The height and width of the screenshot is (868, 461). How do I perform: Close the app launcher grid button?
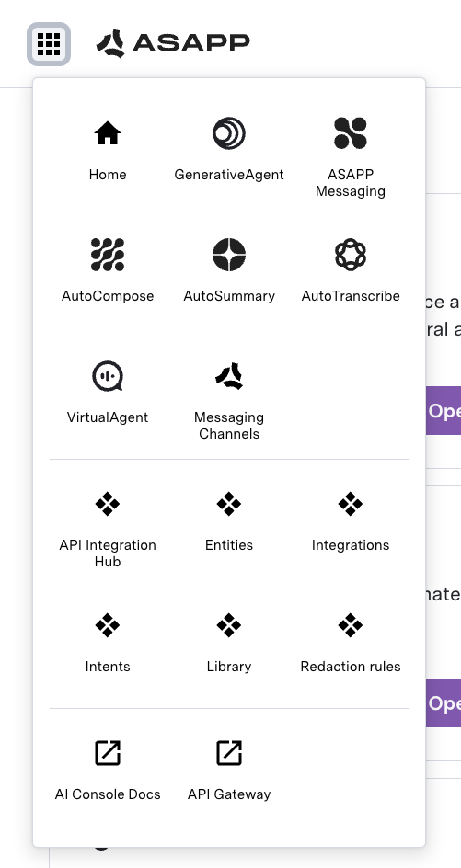[x=49, y=44]
